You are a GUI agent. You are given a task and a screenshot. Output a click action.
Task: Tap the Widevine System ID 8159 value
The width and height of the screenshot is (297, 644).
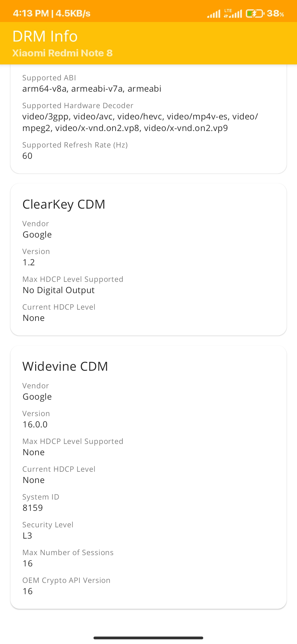pos(33,508)
